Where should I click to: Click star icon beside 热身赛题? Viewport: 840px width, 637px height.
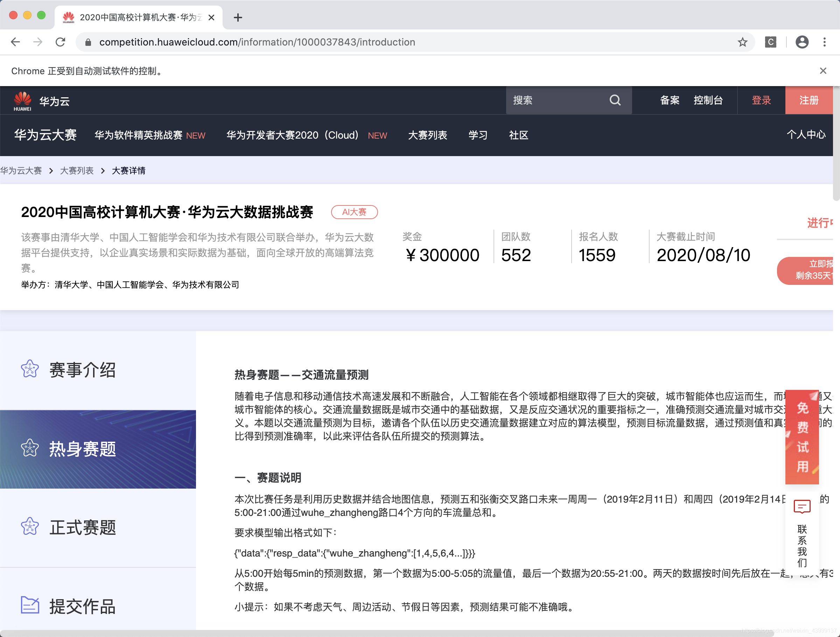pyautogui.click(x=30, y=448)
